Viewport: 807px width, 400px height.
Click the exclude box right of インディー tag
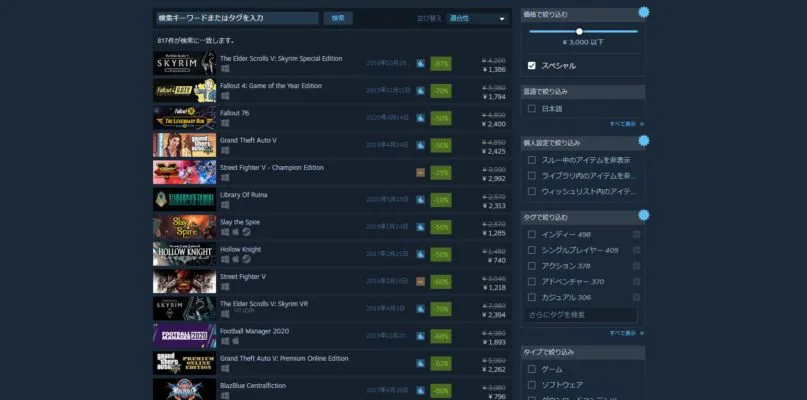click(x=637, y=234)
